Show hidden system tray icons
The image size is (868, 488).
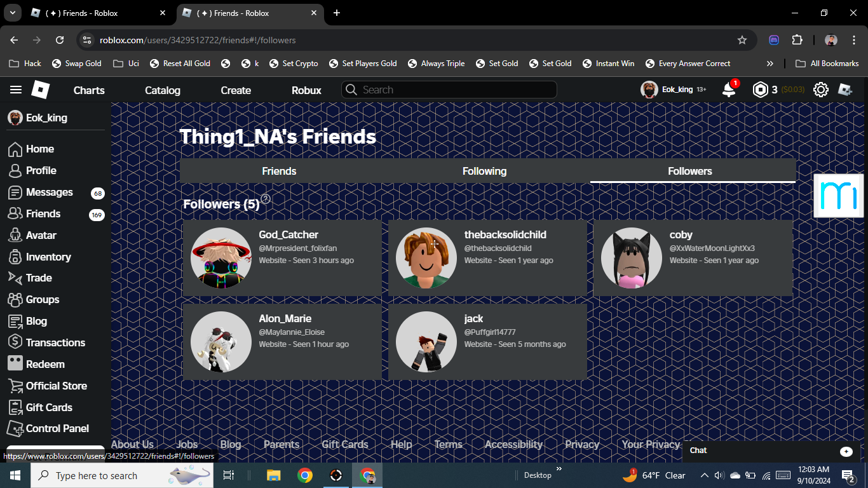704,475
